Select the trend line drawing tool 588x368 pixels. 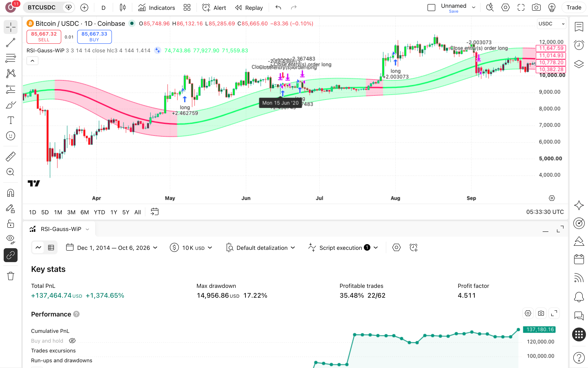click(x=10, y=43)
